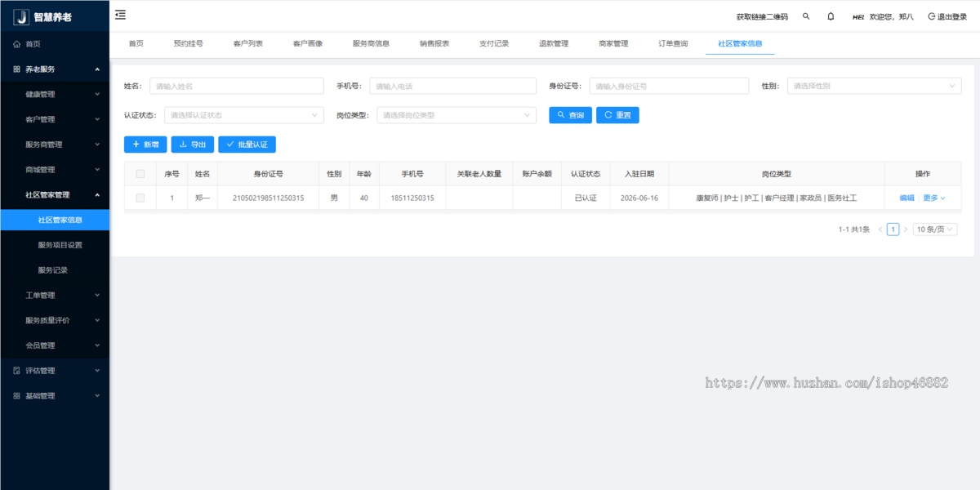This screenshot has width=980, height=490.
Task: Click the 关联老人数量 column header
Action: coord(479,174)
